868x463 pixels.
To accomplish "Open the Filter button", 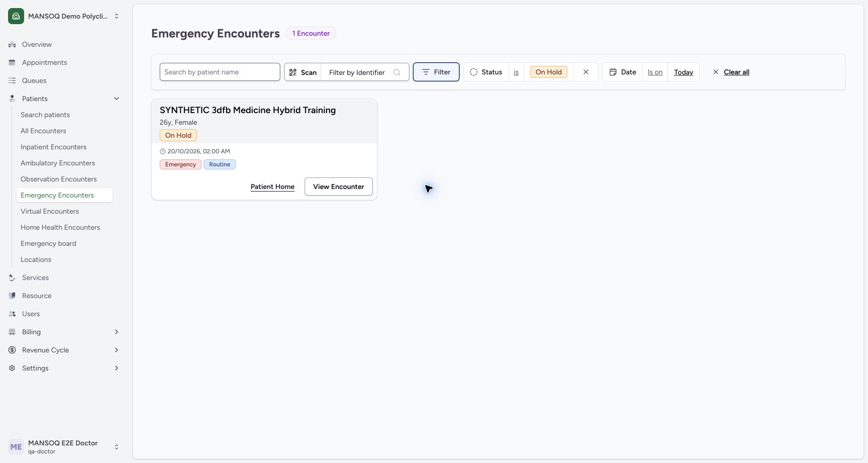I will coord(436,72).
